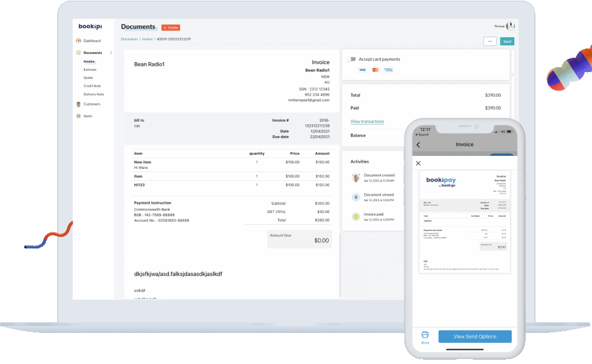Open Items section in sidebar
Image resolution: width=592 pixels, height=364 pixels.
[x=88, y=116]
